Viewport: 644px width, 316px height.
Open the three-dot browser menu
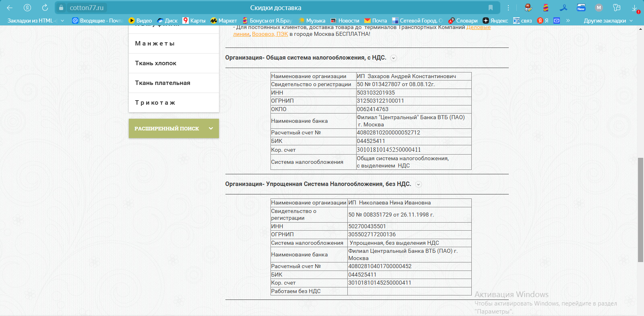[508, 8]
